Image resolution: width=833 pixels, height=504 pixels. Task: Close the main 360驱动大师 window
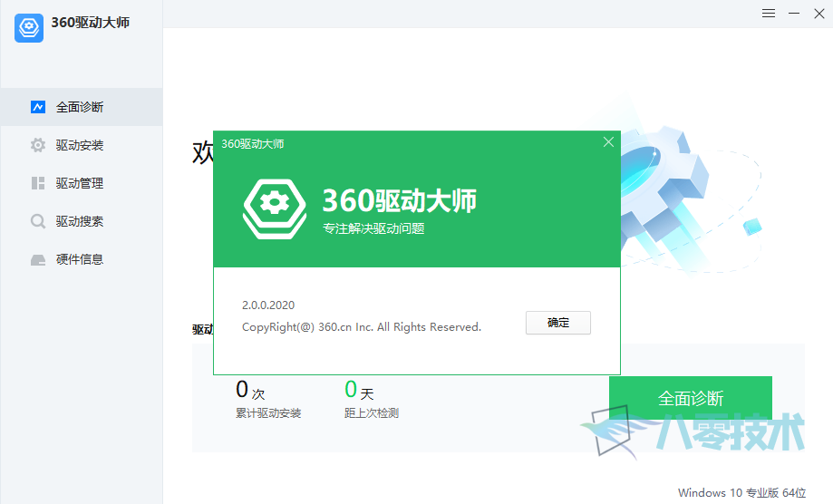point(819,14)
